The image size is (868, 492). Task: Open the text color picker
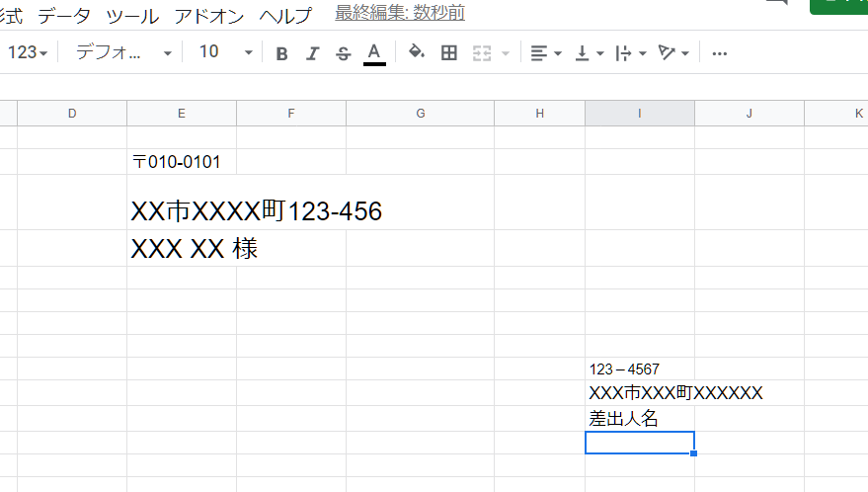(x=374, y=53)
